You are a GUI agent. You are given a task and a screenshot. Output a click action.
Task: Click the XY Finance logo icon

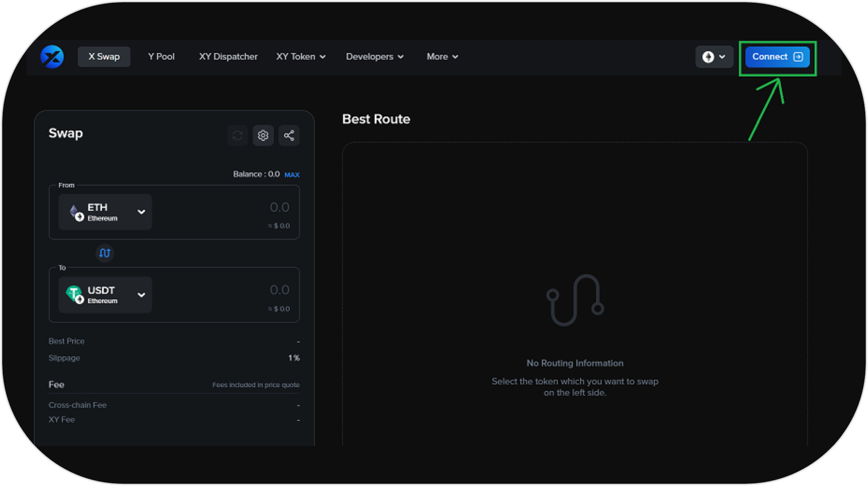[x=52, y=57]
